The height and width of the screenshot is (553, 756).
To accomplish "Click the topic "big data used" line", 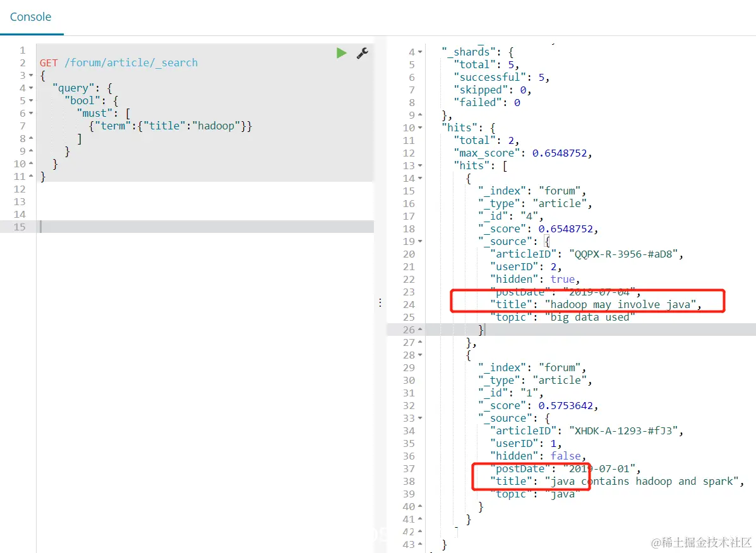I will tap(562, 317).
